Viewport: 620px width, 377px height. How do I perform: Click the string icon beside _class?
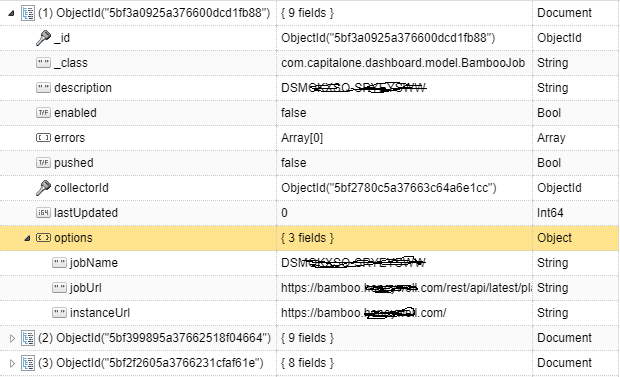click(43, 63)
